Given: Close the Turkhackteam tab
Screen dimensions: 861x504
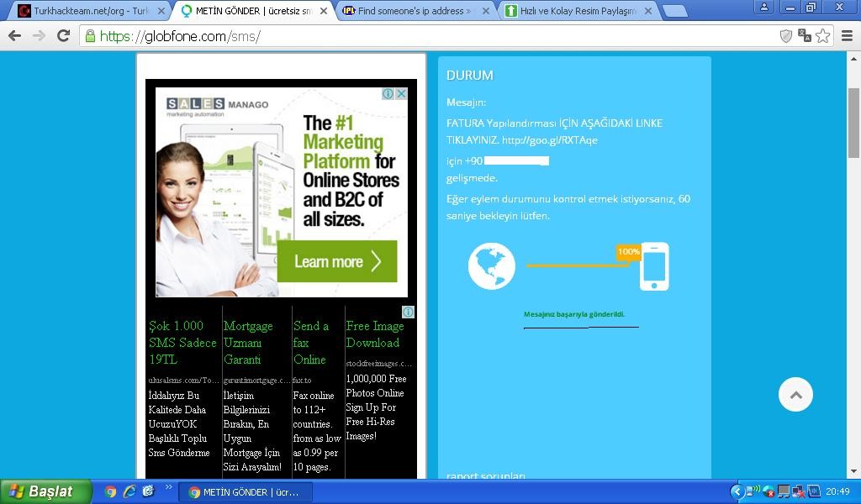Looking at the screenshot, I should (161, 11).
